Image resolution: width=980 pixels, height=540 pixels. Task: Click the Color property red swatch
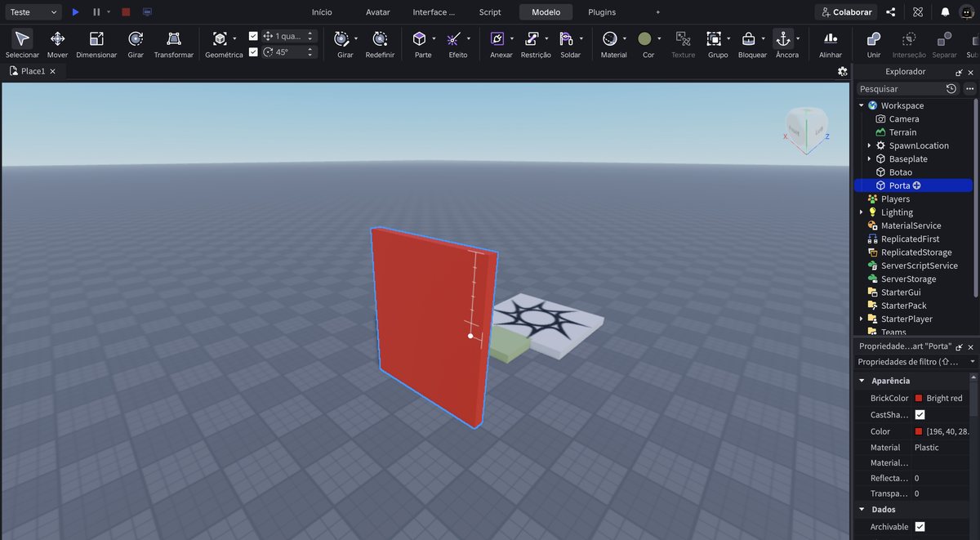pos(919,431)
